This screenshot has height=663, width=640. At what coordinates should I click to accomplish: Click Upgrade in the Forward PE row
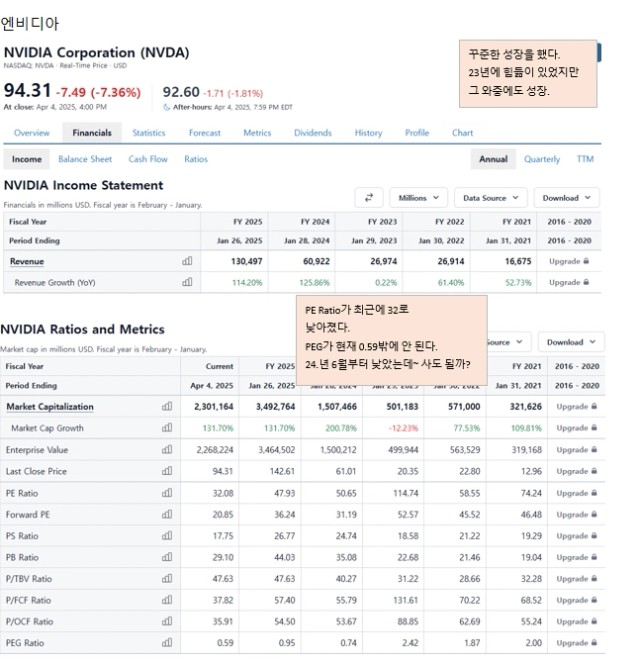coord(572,515)
